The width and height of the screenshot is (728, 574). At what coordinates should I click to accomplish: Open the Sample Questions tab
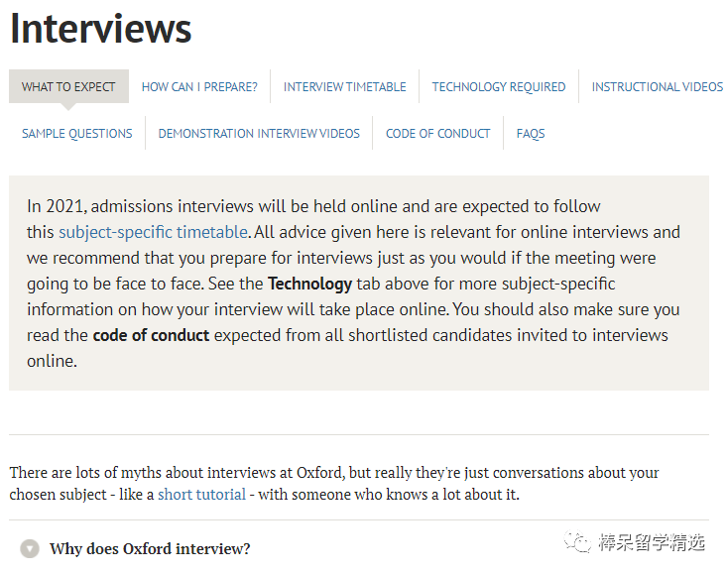(77, 134)
